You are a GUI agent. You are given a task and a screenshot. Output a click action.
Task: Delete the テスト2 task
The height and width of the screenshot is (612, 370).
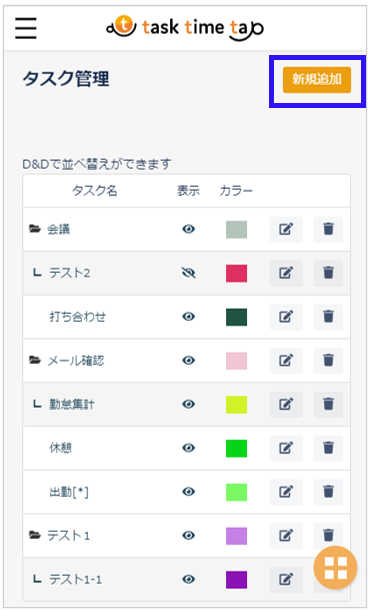click(328, 273)
